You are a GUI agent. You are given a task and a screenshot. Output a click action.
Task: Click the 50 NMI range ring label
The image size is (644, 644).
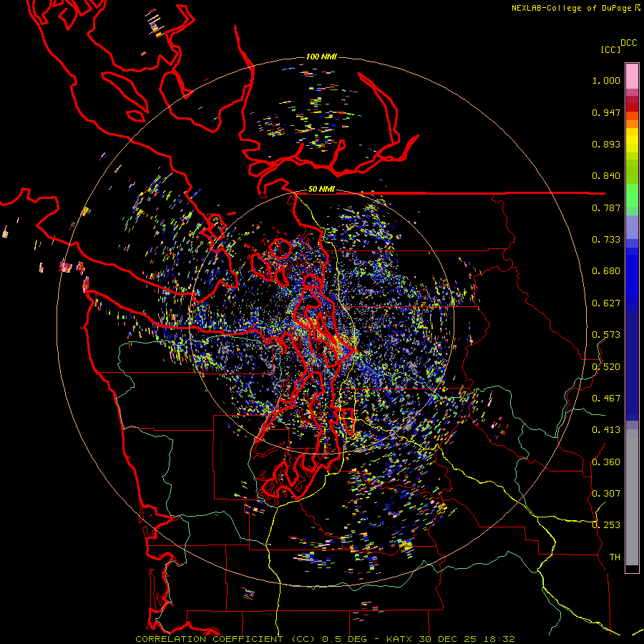coord(321,189)
